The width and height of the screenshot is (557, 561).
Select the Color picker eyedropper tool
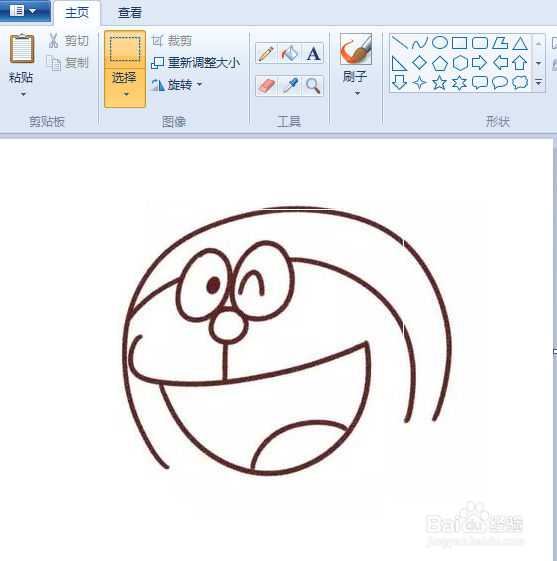[x=290, y=86]
